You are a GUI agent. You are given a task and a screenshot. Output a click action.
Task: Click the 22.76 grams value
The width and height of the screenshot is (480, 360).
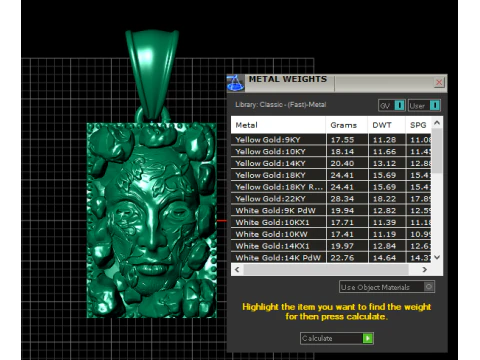(x=342, y=258)
